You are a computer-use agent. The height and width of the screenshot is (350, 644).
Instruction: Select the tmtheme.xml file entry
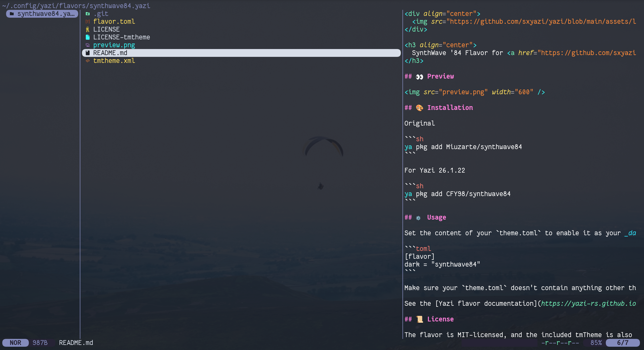(114, 61)
